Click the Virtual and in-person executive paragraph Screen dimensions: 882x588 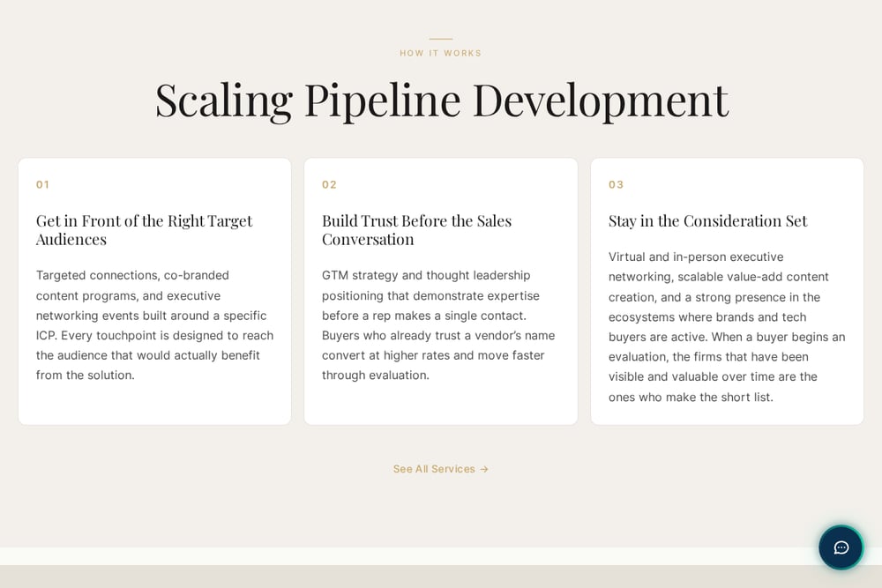[x=727, y=326]
